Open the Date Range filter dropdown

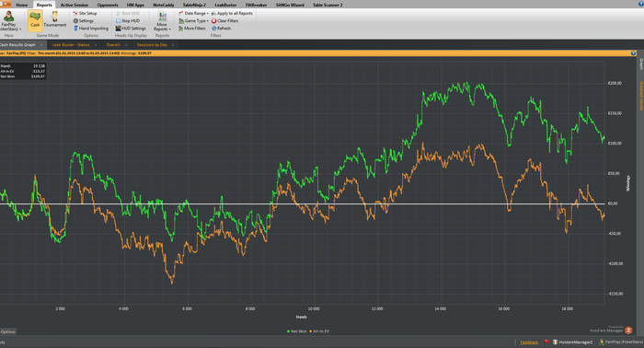tap(193, 13)
